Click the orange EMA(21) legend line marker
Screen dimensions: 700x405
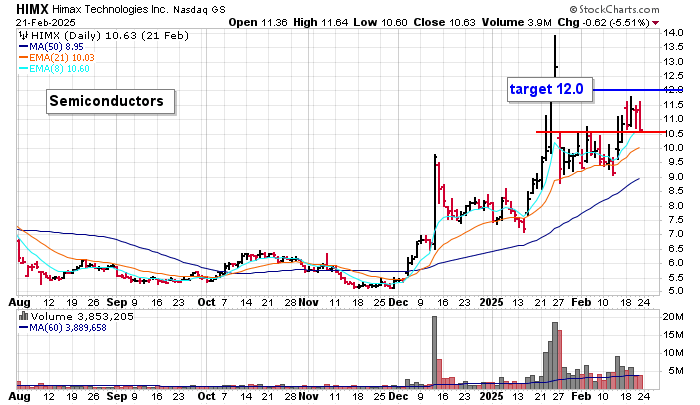tap(24, 58)
